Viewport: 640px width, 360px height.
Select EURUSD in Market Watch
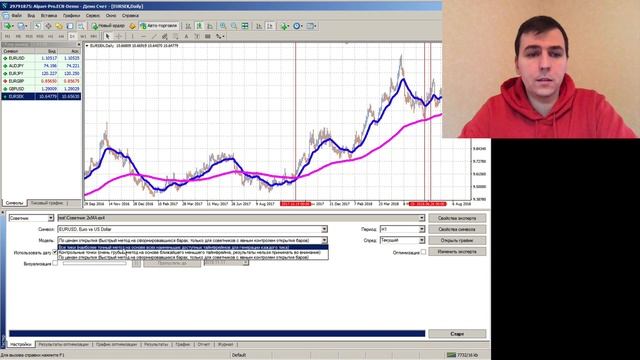tap(41, 58)
